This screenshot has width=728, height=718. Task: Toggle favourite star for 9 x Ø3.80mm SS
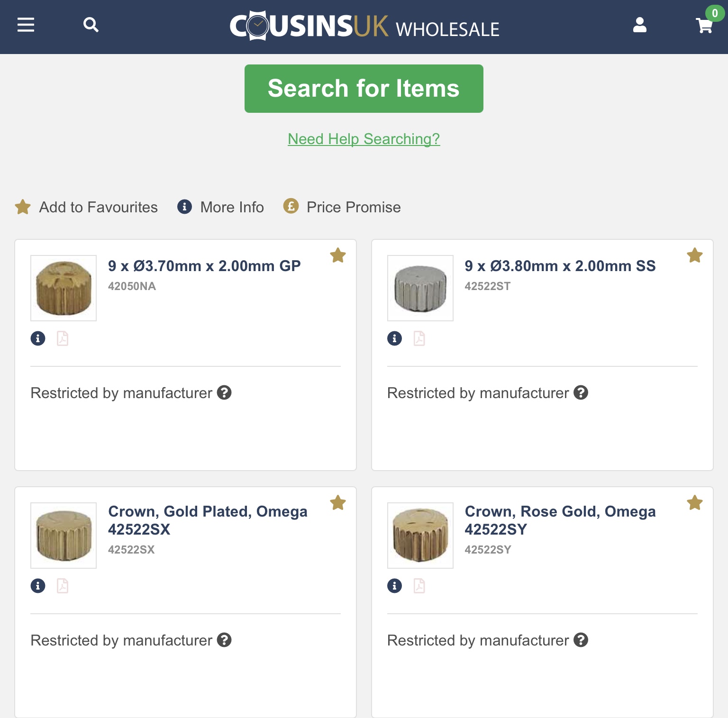695,255
